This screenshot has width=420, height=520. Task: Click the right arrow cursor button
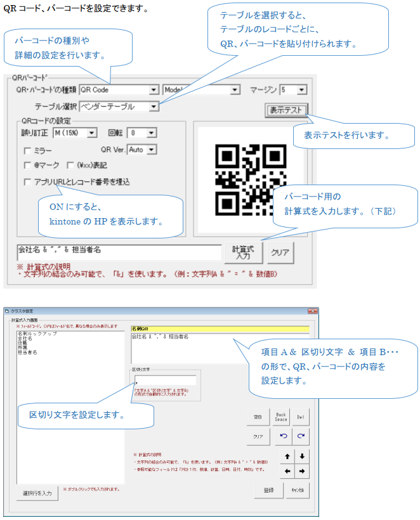[x=302, y=471]
